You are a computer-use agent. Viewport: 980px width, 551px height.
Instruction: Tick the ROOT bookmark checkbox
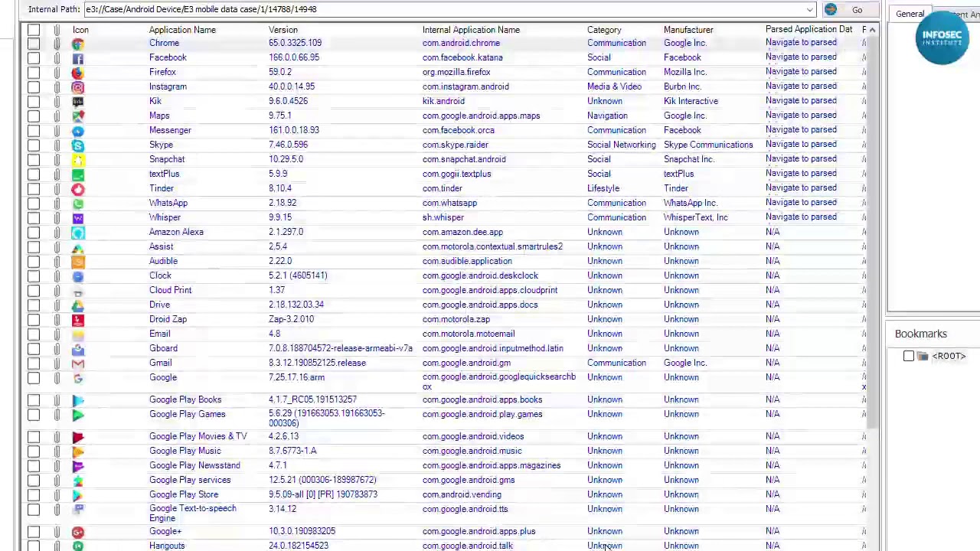(x=909, y=356)
